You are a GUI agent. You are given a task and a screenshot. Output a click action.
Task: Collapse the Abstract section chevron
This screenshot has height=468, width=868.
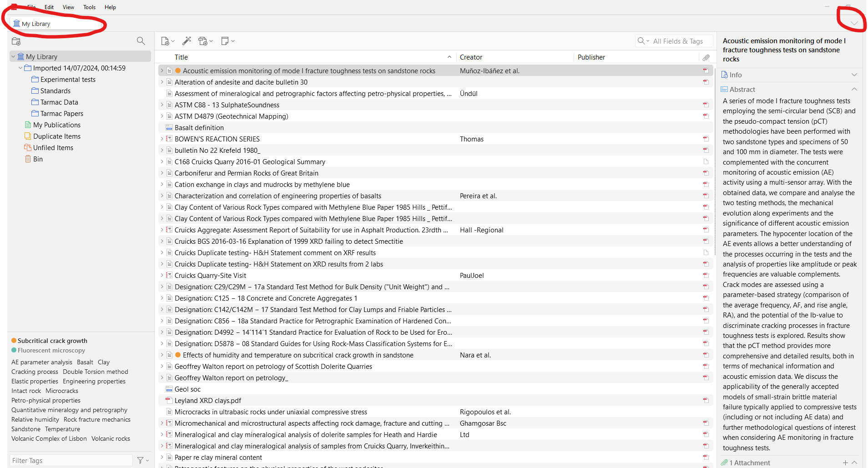(854, 90)
